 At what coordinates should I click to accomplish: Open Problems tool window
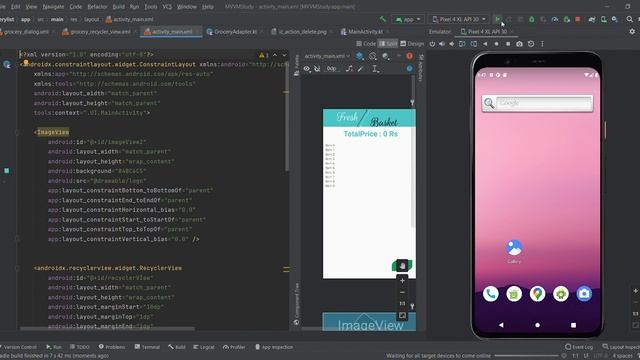[x=112, y=347]
